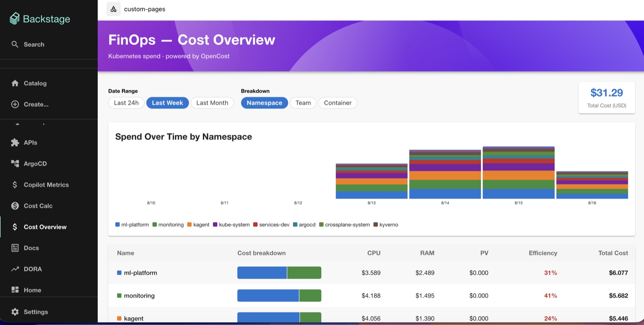Image resolution: width=644 pixels, height=325 pixels.
Task: Click the Backstage logo icon
Action: click(15, 19)
